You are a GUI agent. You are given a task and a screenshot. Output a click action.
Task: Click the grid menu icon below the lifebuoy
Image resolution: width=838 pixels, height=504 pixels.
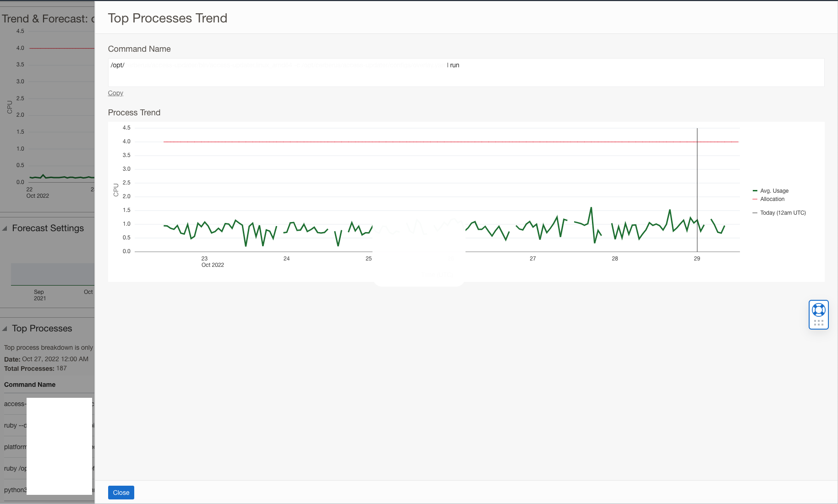(818, 323)
